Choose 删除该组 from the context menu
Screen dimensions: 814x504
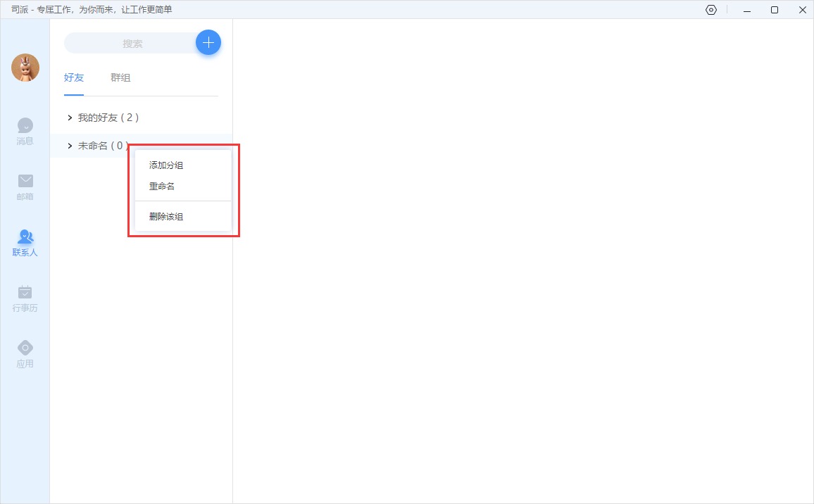point(166,217)
